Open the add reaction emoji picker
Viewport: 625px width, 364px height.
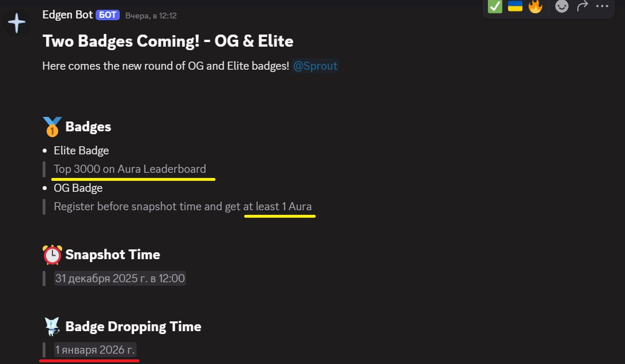point(562,6)
